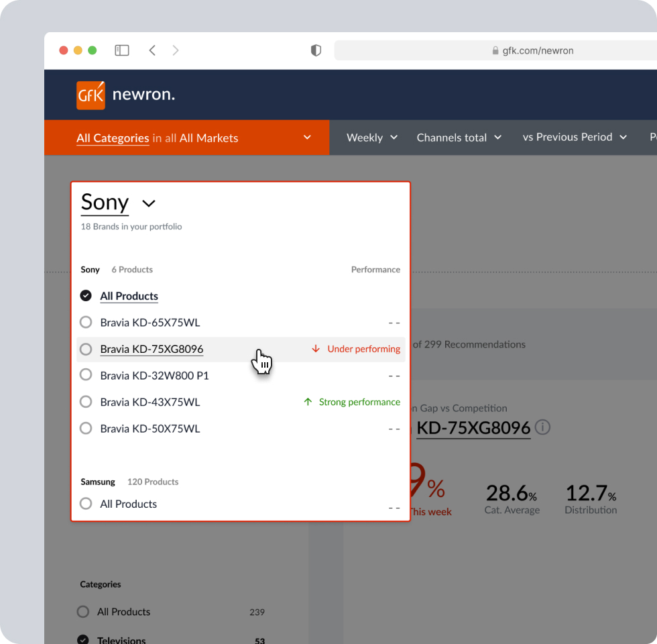This screenshot has width=657, height=644.
Task: Select Bravia KD-65X75WL radio button
Action: tap(86, 322)
